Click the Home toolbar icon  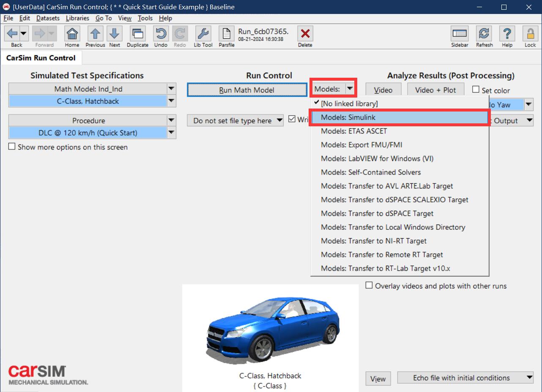click(x=72, y=33)
